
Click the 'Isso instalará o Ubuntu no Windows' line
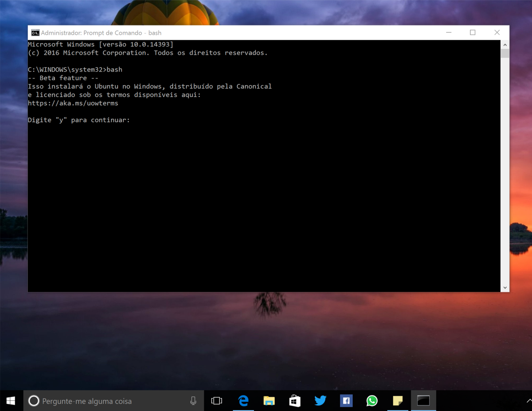[150, 86]
